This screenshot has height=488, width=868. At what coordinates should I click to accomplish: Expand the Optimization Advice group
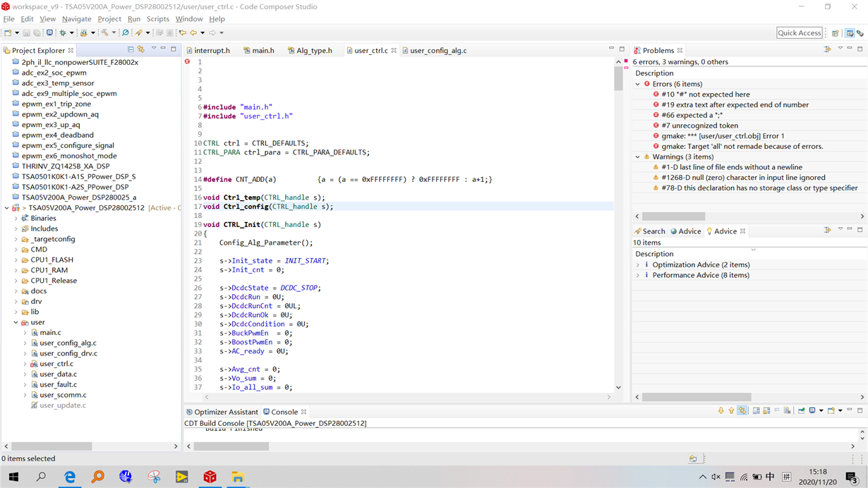click(638, 265)
